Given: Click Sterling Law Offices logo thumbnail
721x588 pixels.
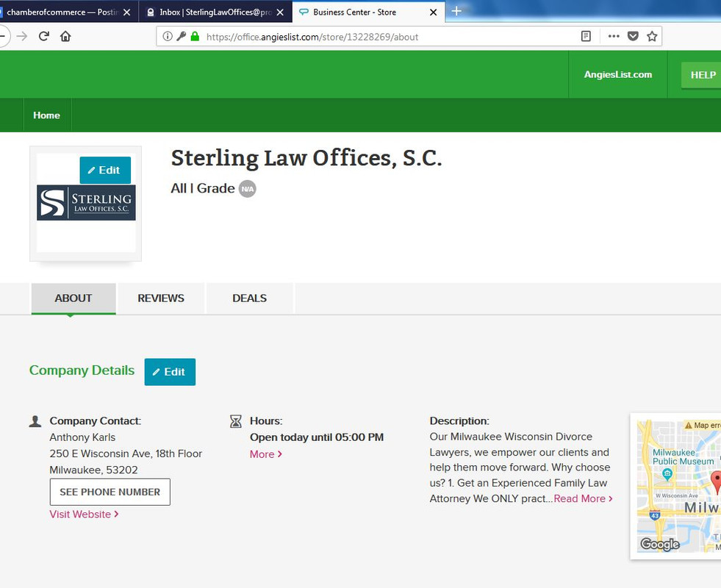Looking at the screenshot, I should coord(86,203).
